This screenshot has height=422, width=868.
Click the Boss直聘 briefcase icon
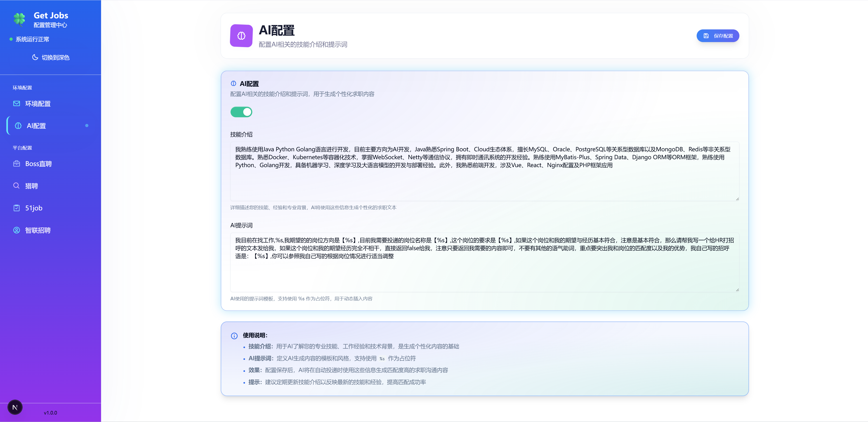(17, 164)
